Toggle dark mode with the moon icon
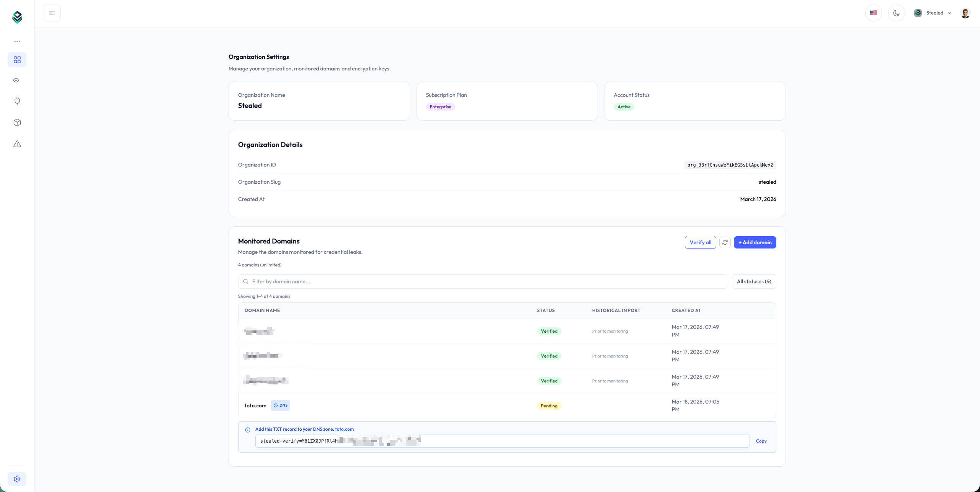This screenshot has width=980, height=492. click(896, 13)
